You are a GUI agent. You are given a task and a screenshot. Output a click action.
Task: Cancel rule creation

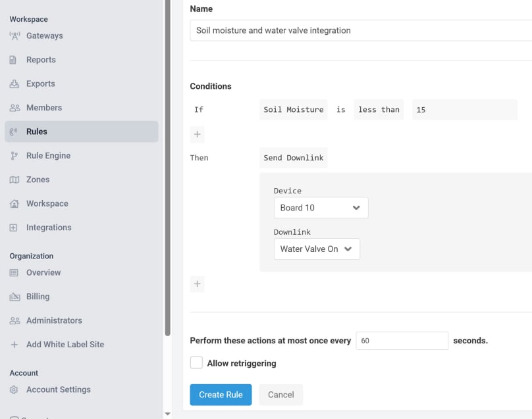pos(281,395)
